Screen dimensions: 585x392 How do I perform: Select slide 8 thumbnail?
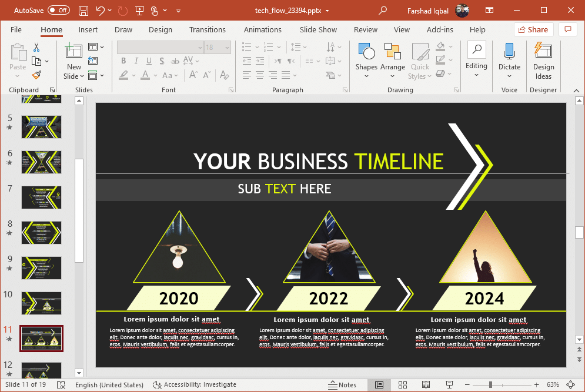click(x=41, y=232)
